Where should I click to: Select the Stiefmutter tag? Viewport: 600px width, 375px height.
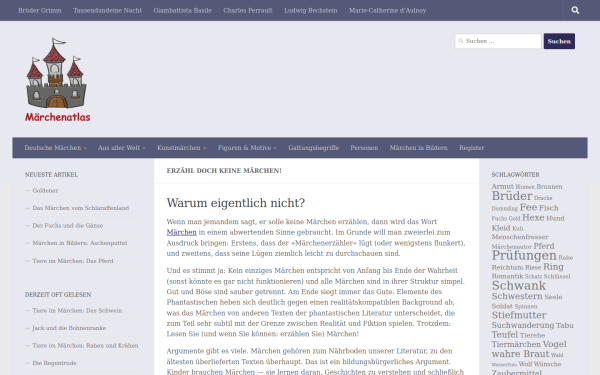click(x=519, y=315)
